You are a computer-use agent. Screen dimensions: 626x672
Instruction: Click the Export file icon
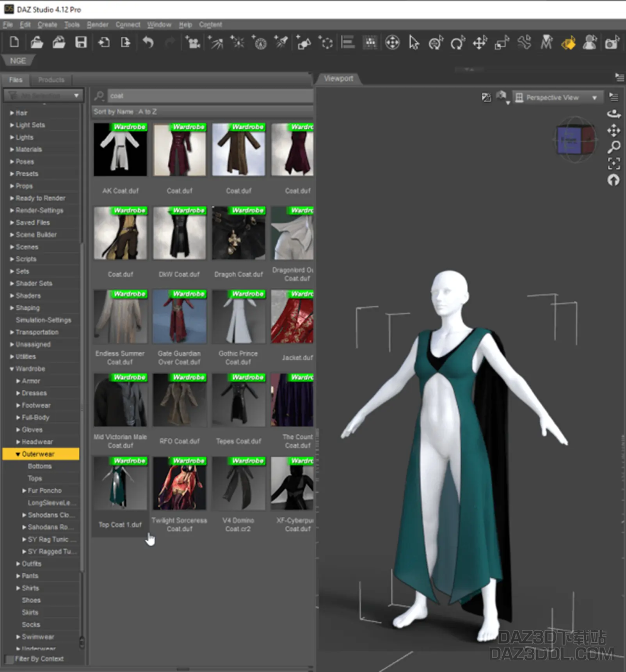pyautogui.click(x=125, y=42)
